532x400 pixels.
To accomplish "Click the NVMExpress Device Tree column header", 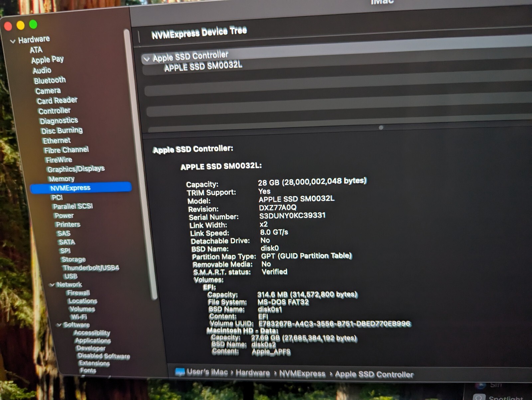I will coord(199,33).
